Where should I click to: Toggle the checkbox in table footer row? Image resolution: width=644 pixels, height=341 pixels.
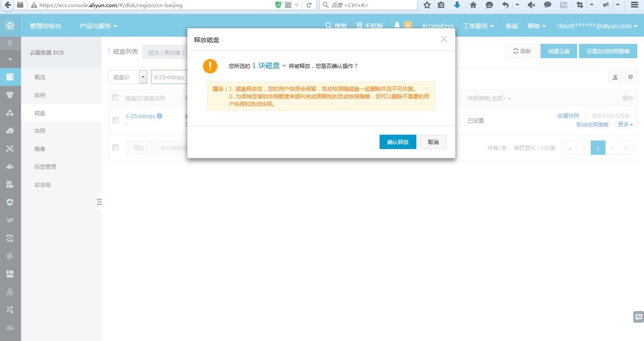116,147
